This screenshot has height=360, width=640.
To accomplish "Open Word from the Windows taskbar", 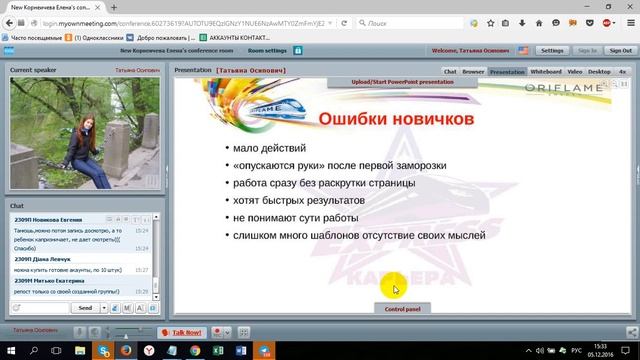I will coord(241,351).
